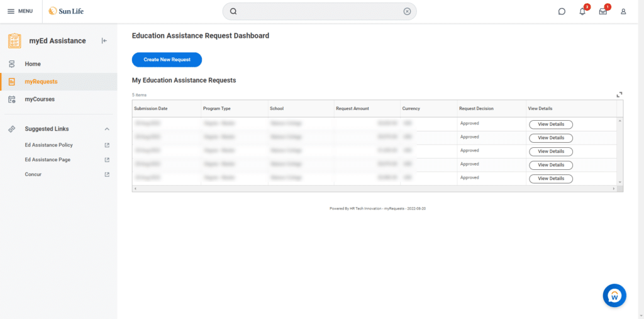Open the Workday assistant floating button
The image size is (644, 319).
coord(614,295)
